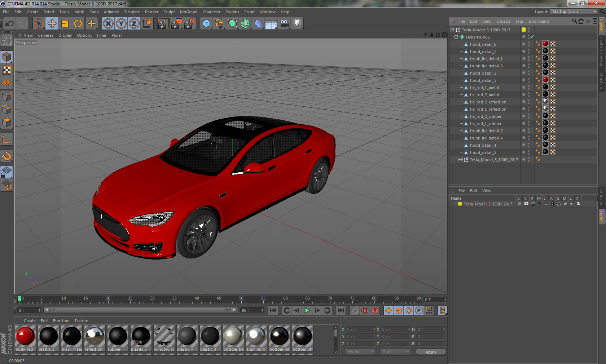Image resolution: width=606 pixels, height=364 pixels.
Task: Toggle HyperNURBS enabled checkmark
Action: [x=532, y=37]
